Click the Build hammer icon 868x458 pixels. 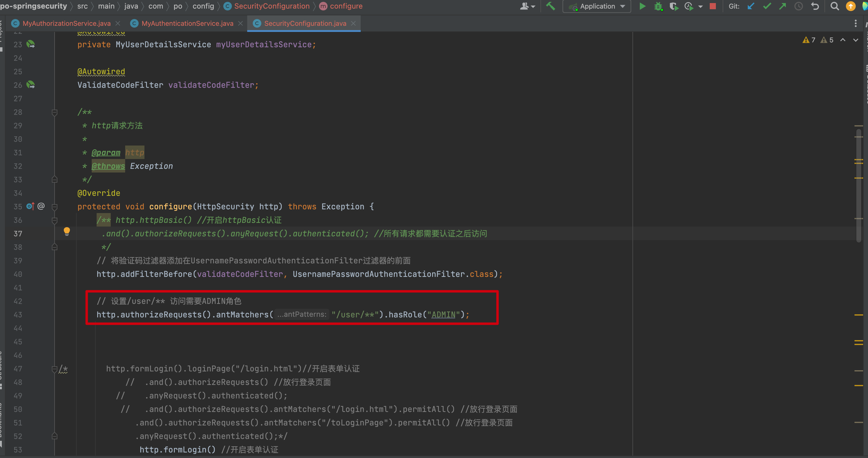click(551, 6)
